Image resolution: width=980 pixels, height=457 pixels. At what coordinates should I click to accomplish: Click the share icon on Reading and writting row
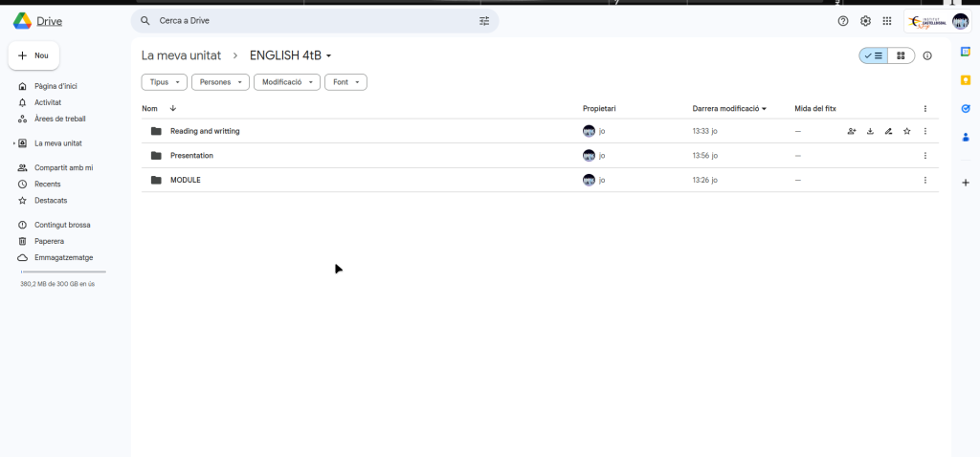(x=852, y=131)
